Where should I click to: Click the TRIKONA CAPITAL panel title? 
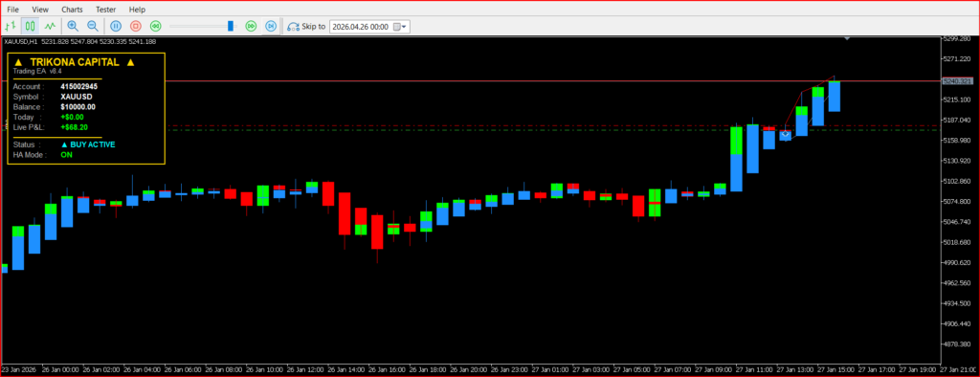tap(75, 62)
